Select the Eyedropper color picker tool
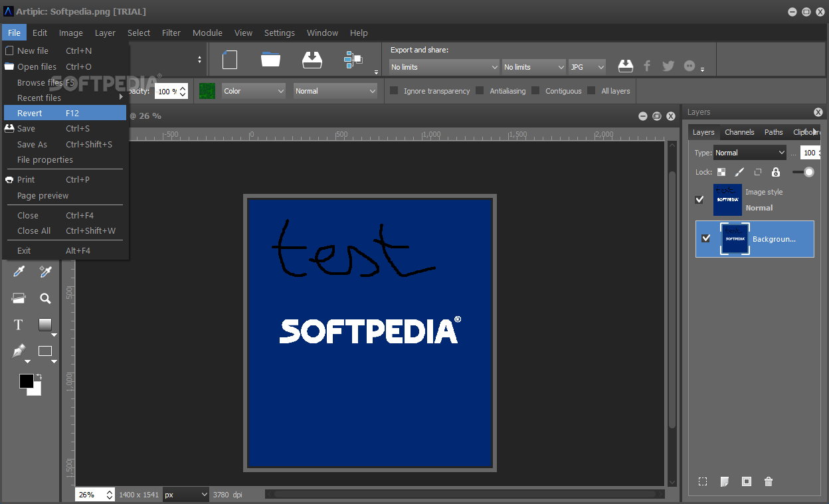 [19, 272]
